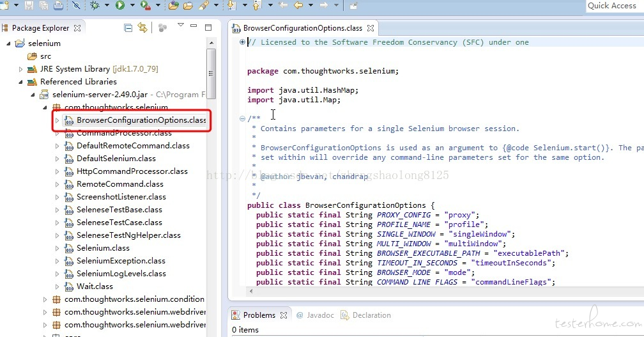Image resolution: width=644 pixels, height=337 pixels.
Task: Click the Open Type toolbar icon
Action: point(173,5)
